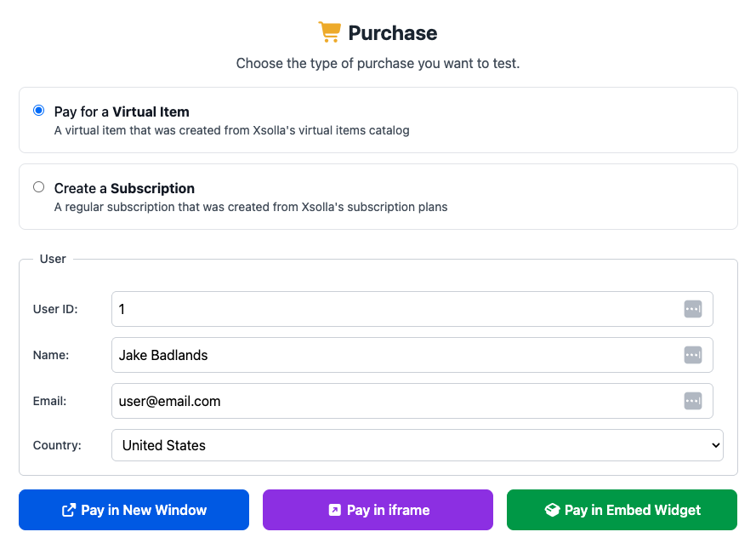Click password manager icon in User ID field
The image size is (756, 549).
pos(693,309)
